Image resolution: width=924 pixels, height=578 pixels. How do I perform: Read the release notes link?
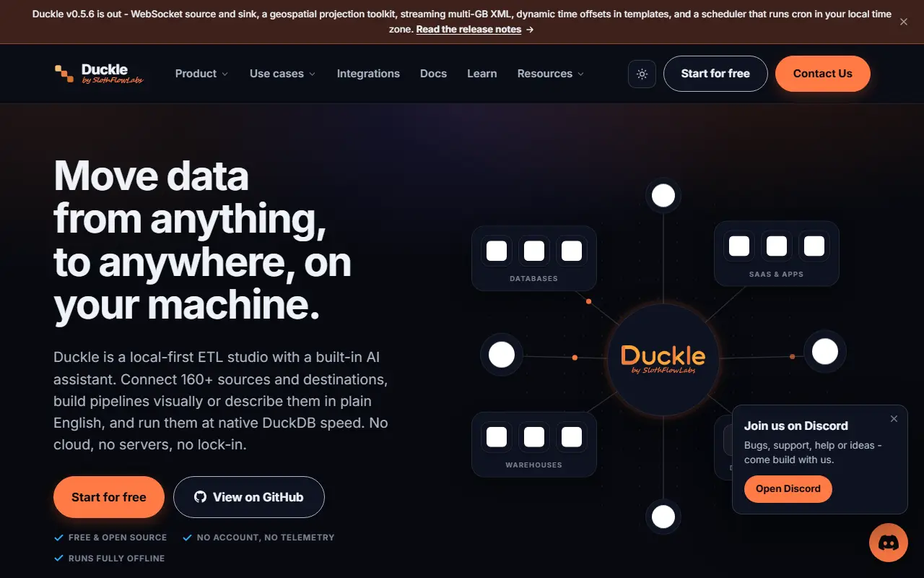(x=468, y=30)
